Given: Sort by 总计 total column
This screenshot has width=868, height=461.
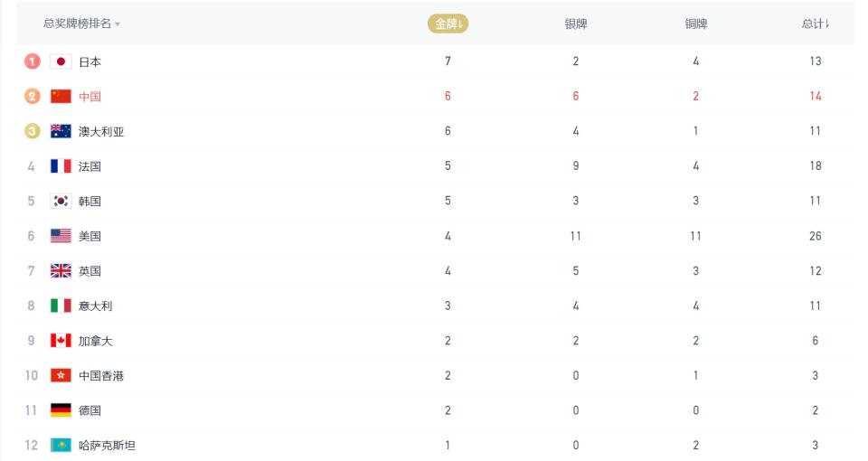Looking at the screenshot, I should tap(815, 24).
